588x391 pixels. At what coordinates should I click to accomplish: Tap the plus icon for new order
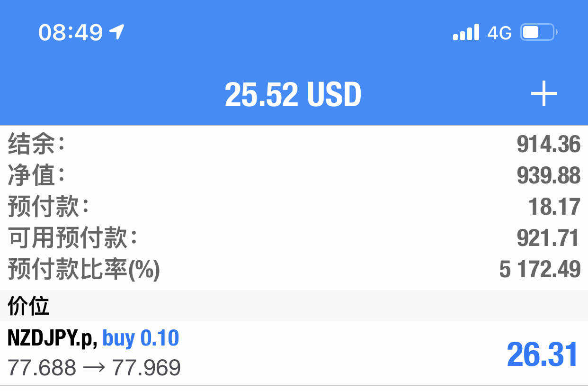(x=543, y=94)
